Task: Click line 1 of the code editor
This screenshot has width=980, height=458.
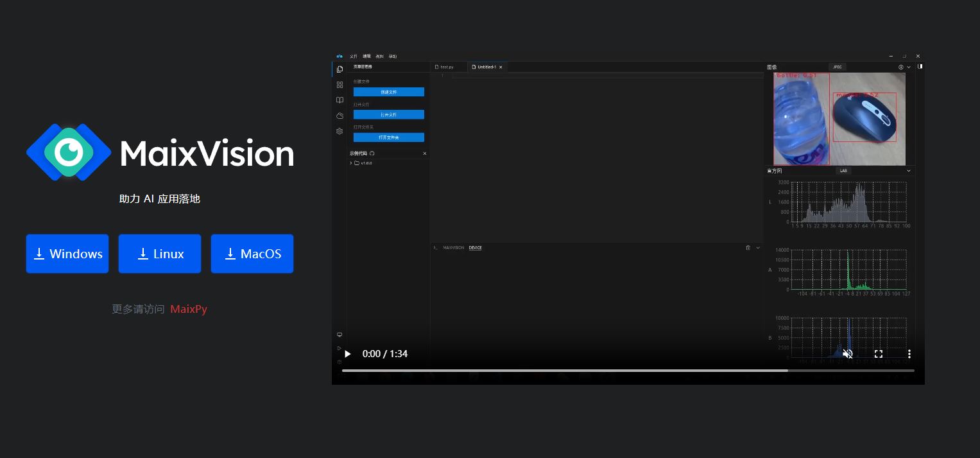Action: (x=606, y=76)
